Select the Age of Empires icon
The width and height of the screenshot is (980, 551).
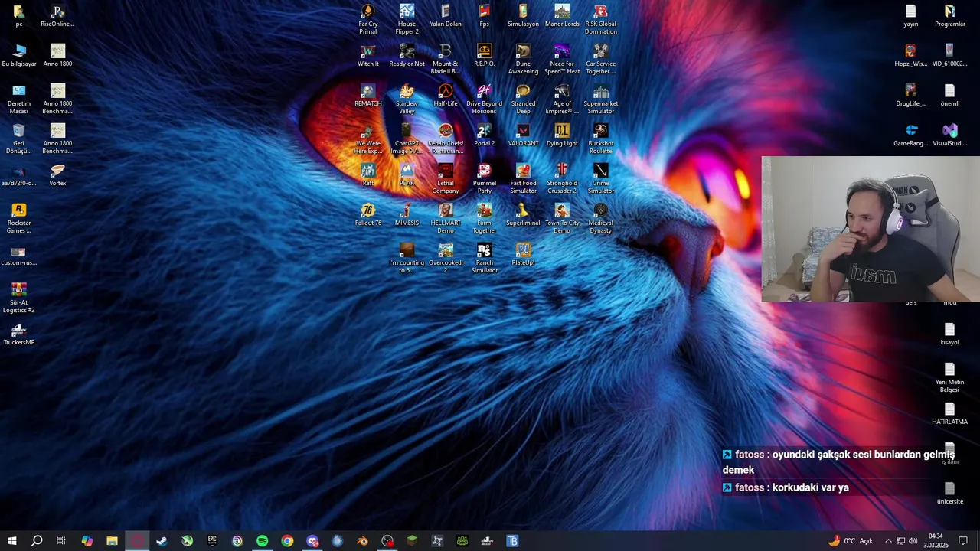(562, 99)
